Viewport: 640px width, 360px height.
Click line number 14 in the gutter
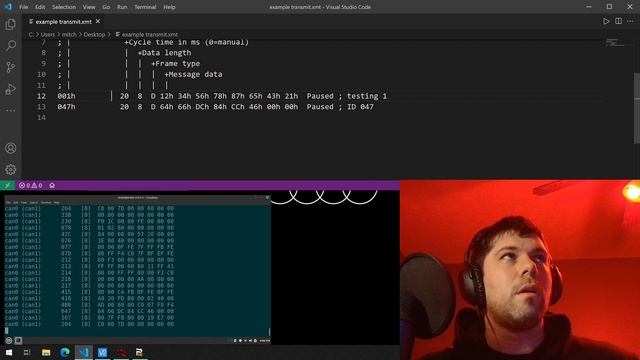click(x=41, y=118)
